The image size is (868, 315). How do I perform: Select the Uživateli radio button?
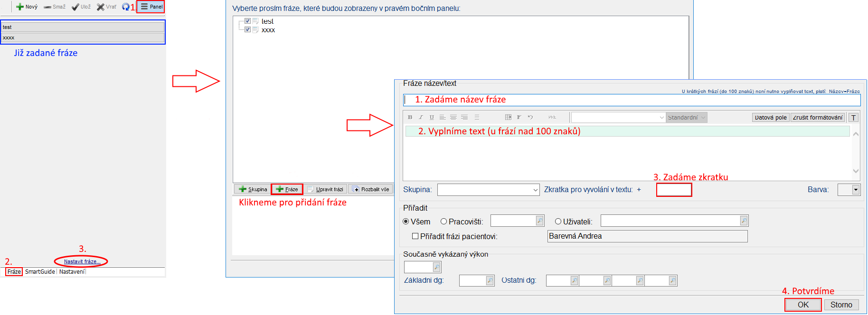[558, 222]
